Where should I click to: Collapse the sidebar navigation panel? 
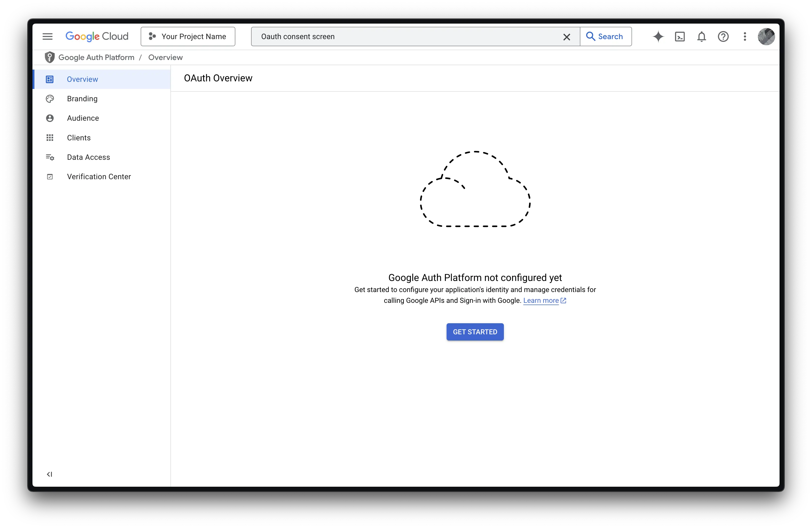(x=49, y=474)
